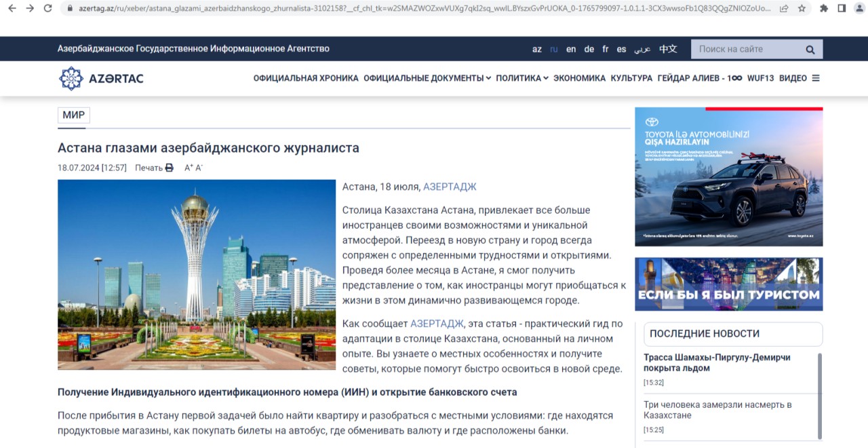This screenshot has width=868, height=448.
Task: Increase font size with A+ control
Action: [x=189, y=168]
